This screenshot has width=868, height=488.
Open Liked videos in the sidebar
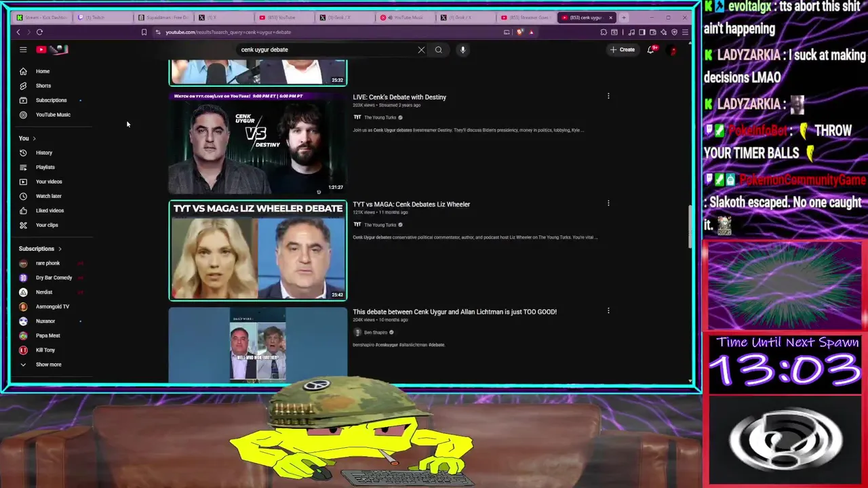[x=50, y=211]
